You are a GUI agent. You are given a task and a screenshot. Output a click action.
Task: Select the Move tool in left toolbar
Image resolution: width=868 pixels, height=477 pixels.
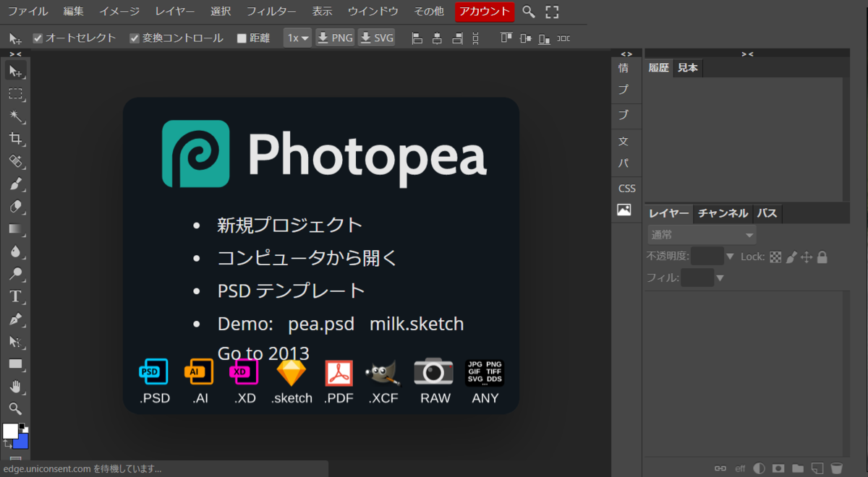coord(15,71)
